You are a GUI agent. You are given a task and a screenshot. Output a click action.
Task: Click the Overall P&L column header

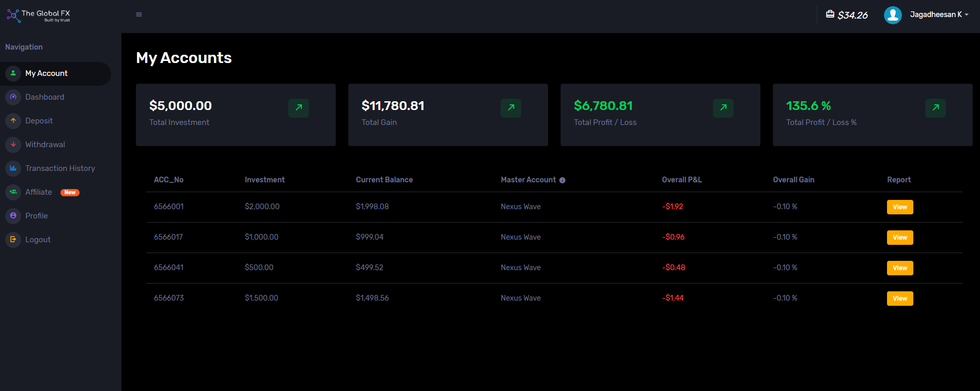pos(681,180)
